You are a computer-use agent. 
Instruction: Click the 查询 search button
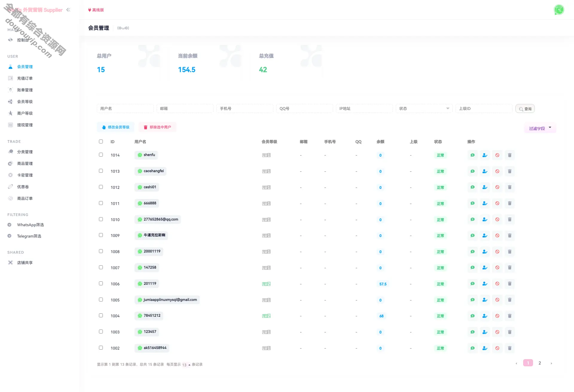[x=525, y=109]
